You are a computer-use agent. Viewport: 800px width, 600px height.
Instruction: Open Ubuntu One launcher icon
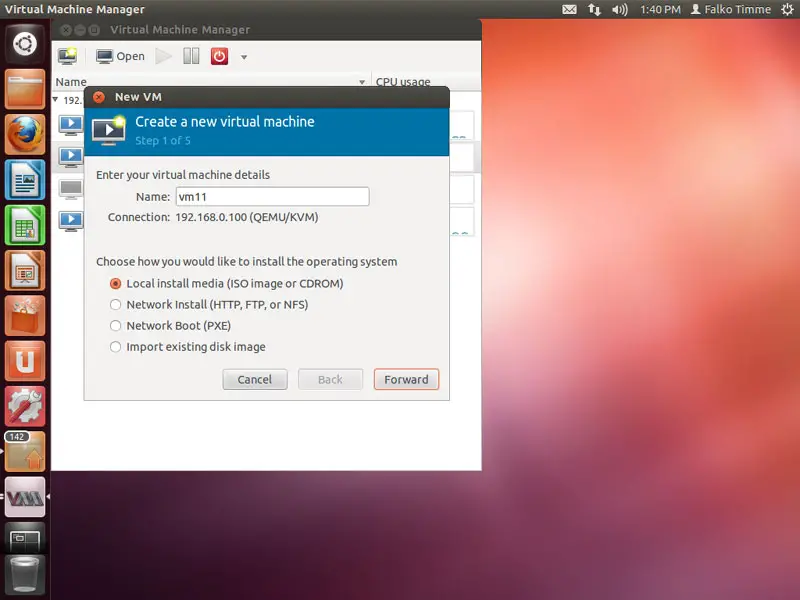click(x=24, y=361)
